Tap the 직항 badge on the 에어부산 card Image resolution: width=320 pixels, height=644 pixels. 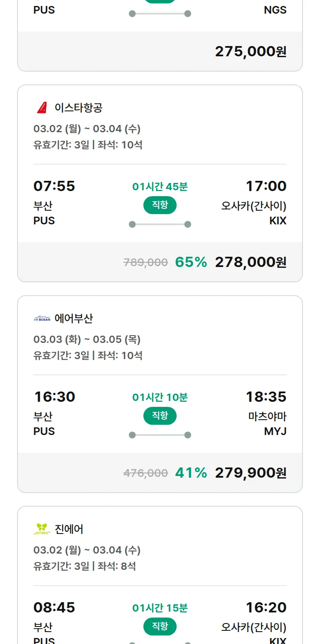(160, 416)
